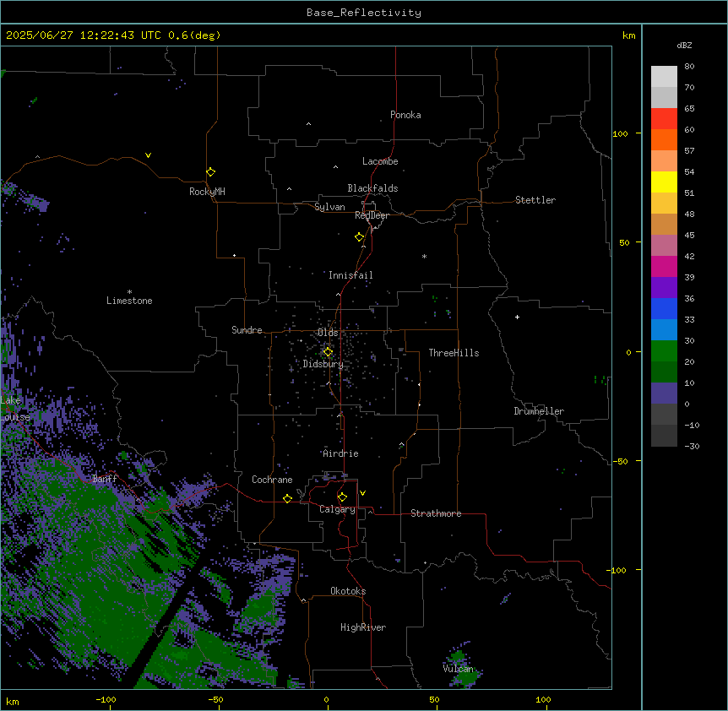
Task: Click the purple 10 dBZ legend swatch
Action: coord(664,393)
